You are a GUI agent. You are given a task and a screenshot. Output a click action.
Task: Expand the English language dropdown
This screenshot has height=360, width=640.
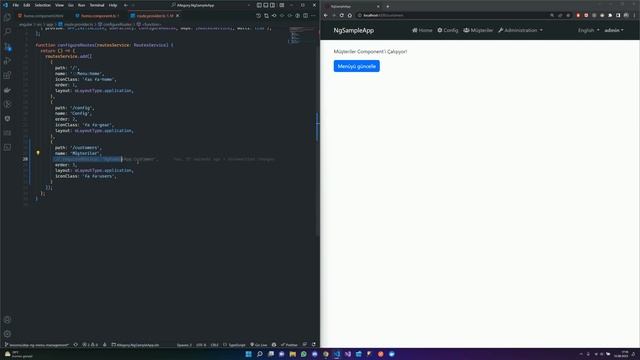tap(589, 30)
